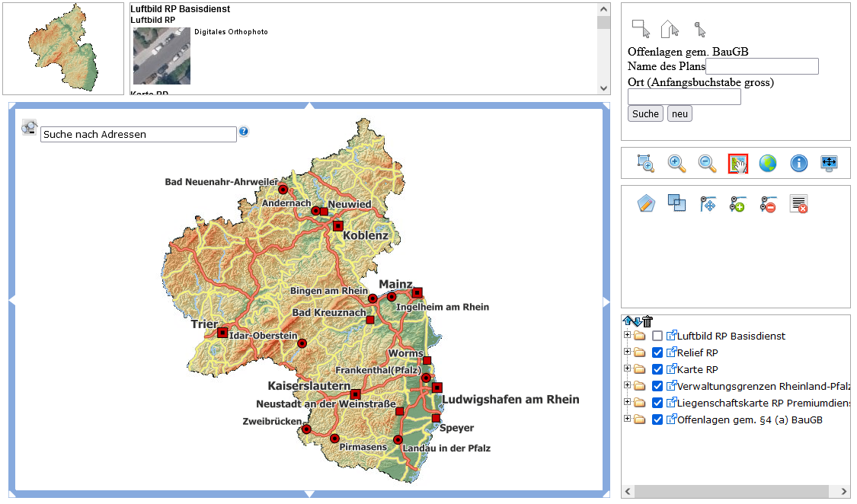Activate the blue info query tool
The image size is (857, 504).
[x=798, y=163]
